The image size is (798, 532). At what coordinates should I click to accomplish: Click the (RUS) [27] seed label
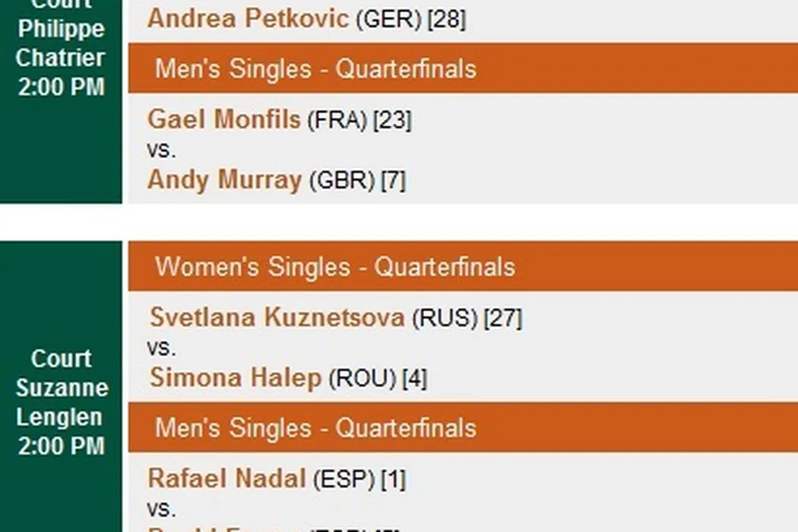pos(467,318)
